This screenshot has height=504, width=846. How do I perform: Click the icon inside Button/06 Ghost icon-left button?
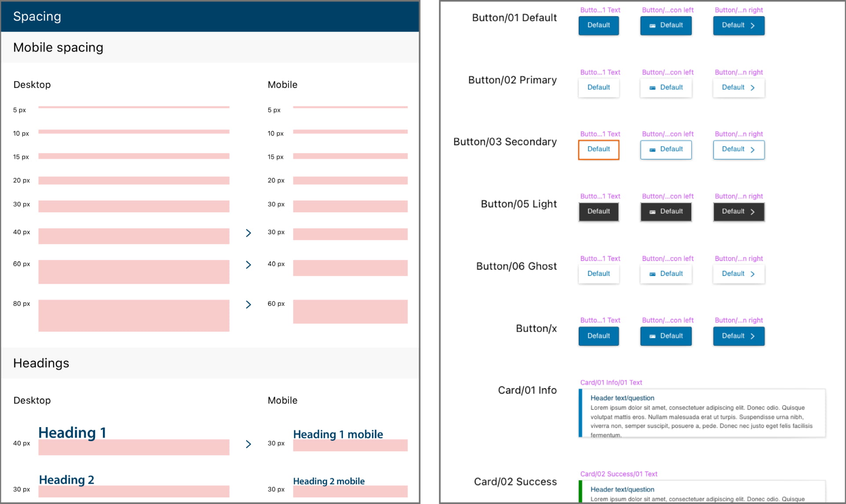(652, 273)
